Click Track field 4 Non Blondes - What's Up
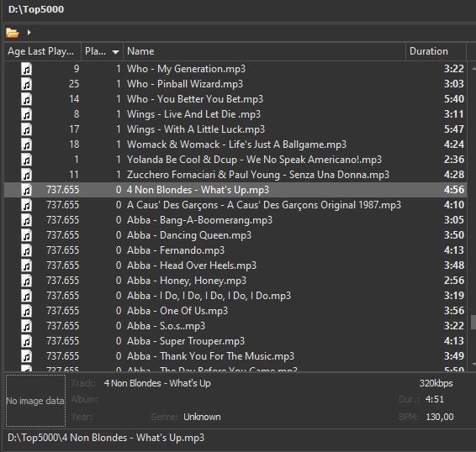Viewport: 476px width, 452px height. pos(157,383)
